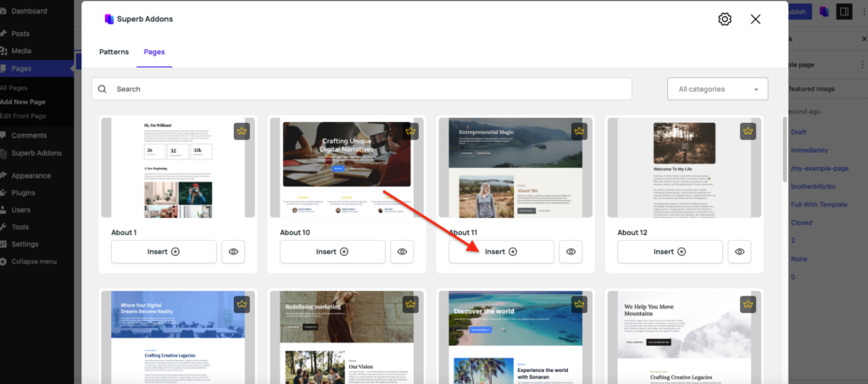Preview About 12 with eye icon
This screenshot has height=384, width=868.
pyautogui.click(x=739, y=252)
